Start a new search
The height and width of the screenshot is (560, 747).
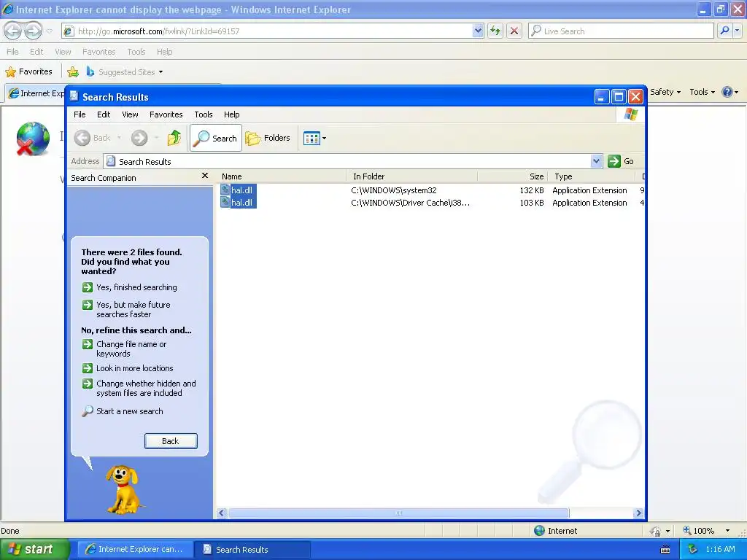click(123, 411)
